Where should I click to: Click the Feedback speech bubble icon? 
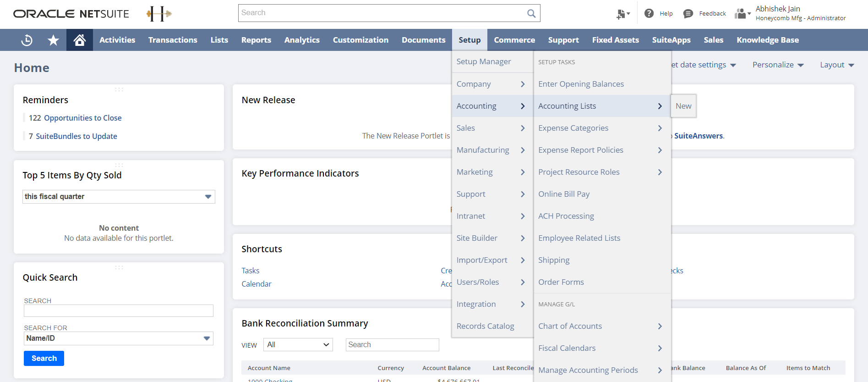click(x=688, y=14)
